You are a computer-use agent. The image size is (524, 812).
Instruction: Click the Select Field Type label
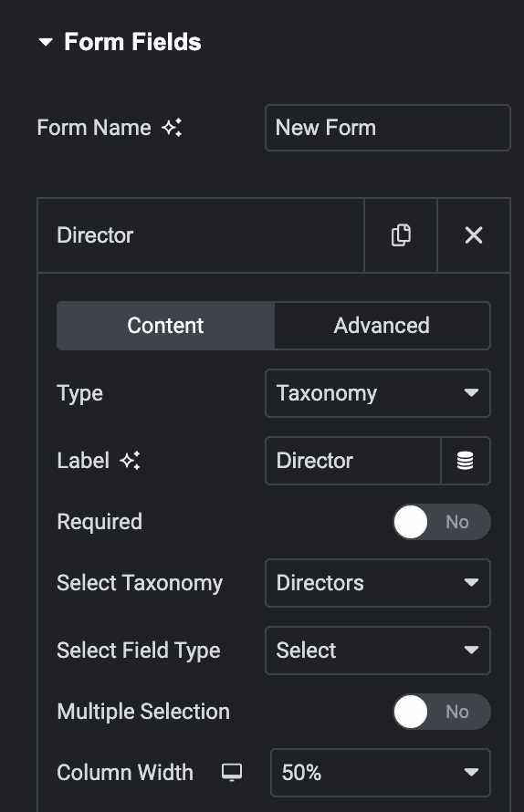(139, 651)
